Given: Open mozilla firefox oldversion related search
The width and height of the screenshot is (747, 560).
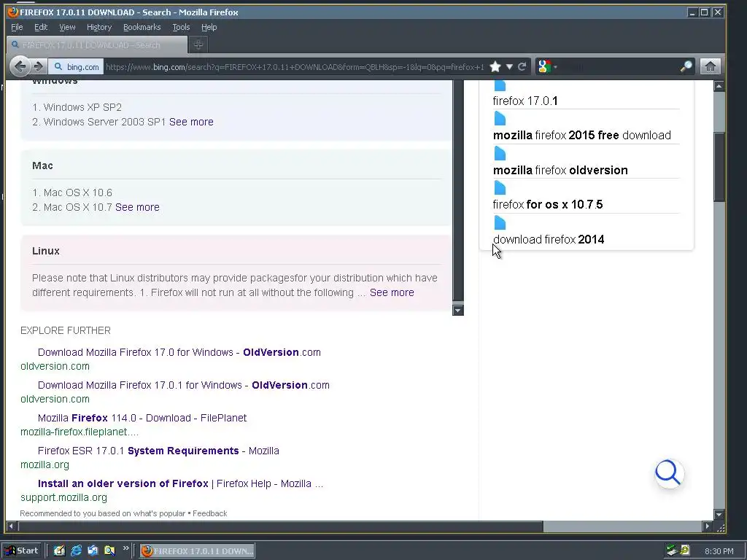Looking at the screenshot, I should point(560,170).
